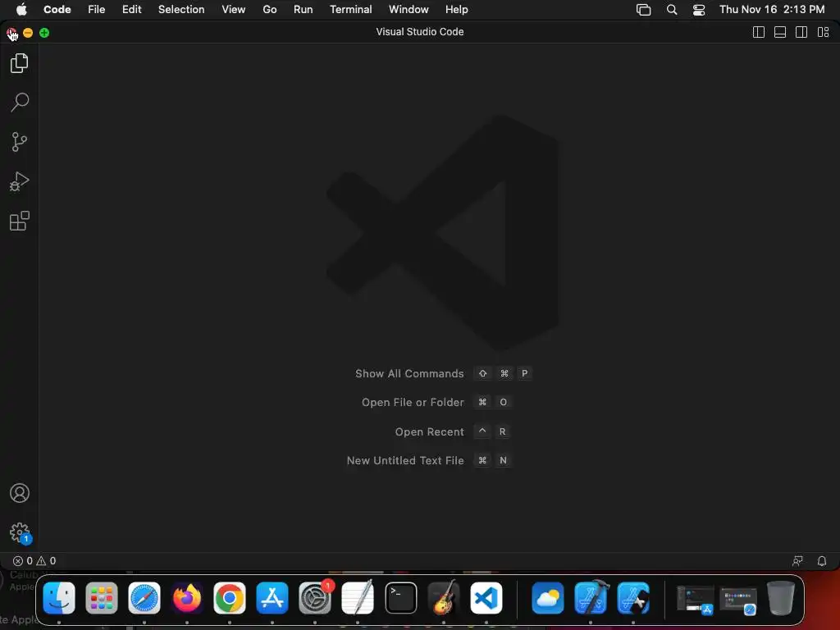Click the date and time display
Screen dimensions: 840x630
coord(772,10)
